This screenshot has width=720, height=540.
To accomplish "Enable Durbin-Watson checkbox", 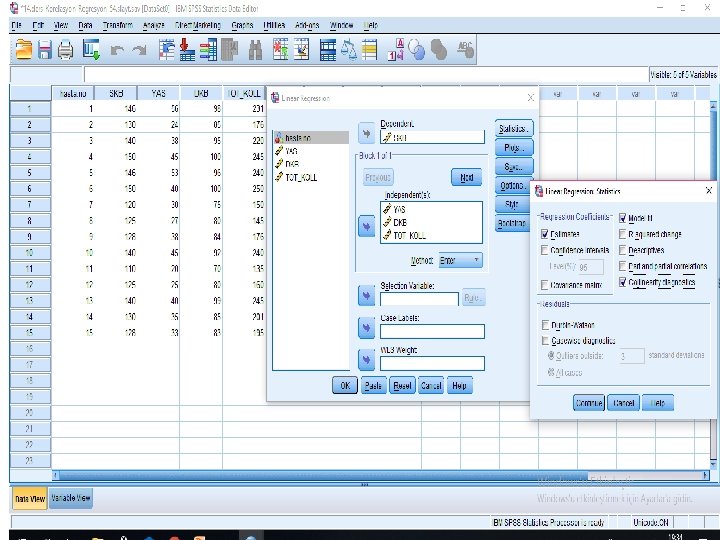I will point(545,325).
